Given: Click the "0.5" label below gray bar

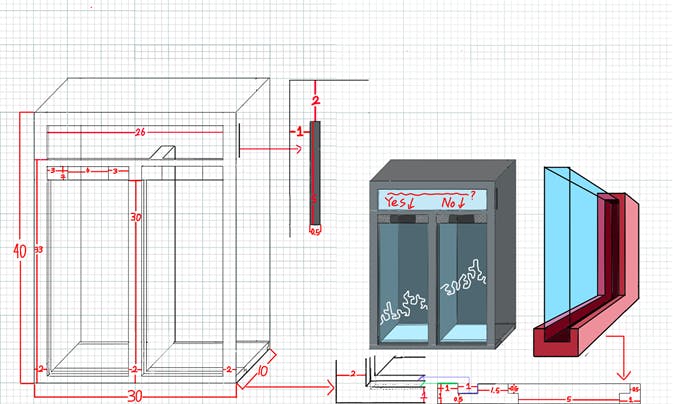Looking at the screenshot, I should (x=314, y=232).
